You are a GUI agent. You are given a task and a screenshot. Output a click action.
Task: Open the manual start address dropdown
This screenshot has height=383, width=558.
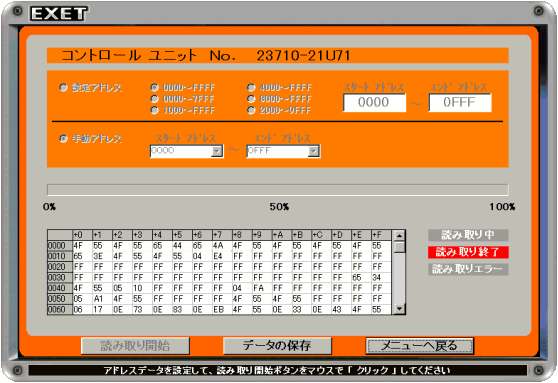[x=217, y=151]
